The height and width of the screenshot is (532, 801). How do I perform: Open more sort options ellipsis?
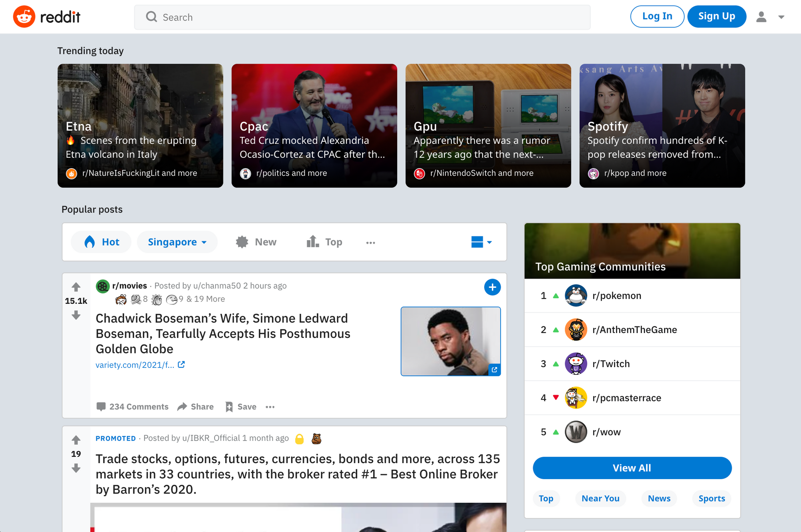[370, 243]
